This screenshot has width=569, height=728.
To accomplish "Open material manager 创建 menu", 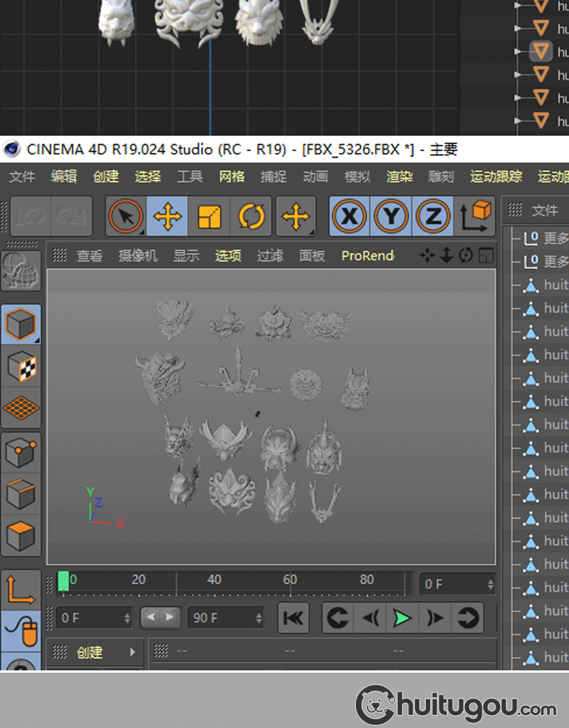I will pyautogui.click(x=90, y=652).
